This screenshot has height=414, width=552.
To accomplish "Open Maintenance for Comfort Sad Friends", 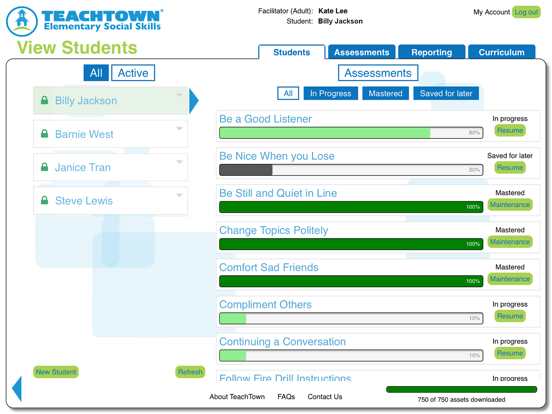I will (x=510, y=279).
